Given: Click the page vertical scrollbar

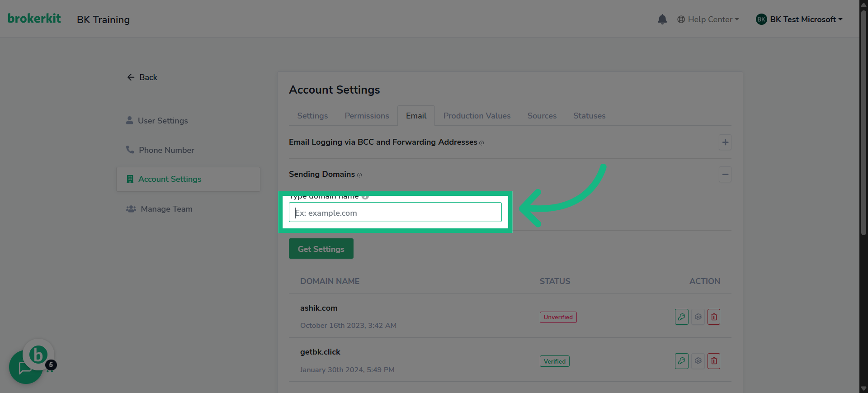Looking at the screenshot, I should tap(863, 122).
